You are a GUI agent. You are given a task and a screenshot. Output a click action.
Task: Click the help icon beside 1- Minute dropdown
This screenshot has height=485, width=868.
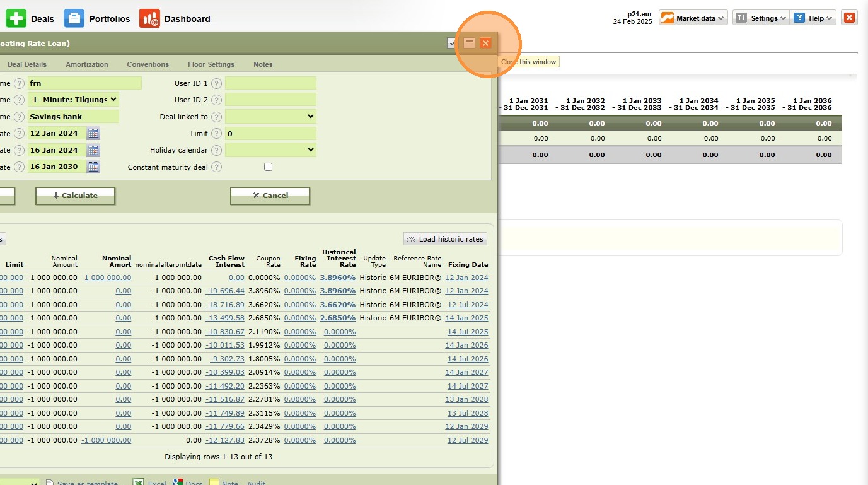[19, 100]
